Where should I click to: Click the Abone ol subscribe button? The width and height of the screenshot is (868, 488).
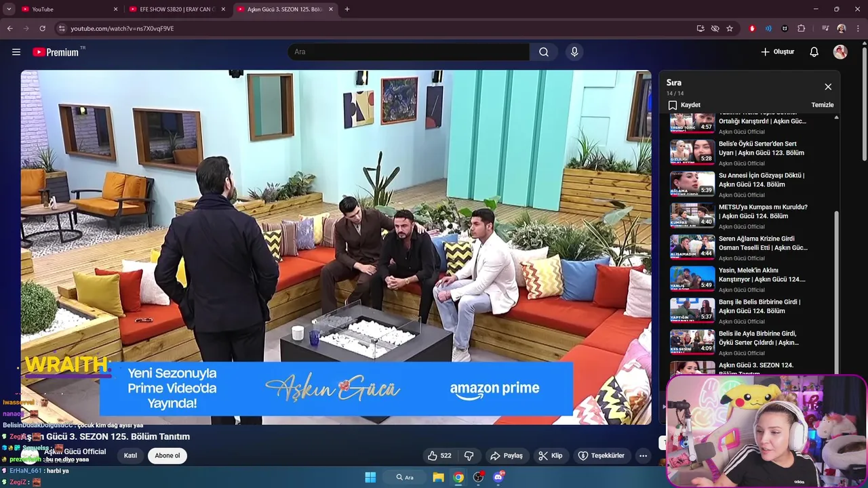pos(167,455)
